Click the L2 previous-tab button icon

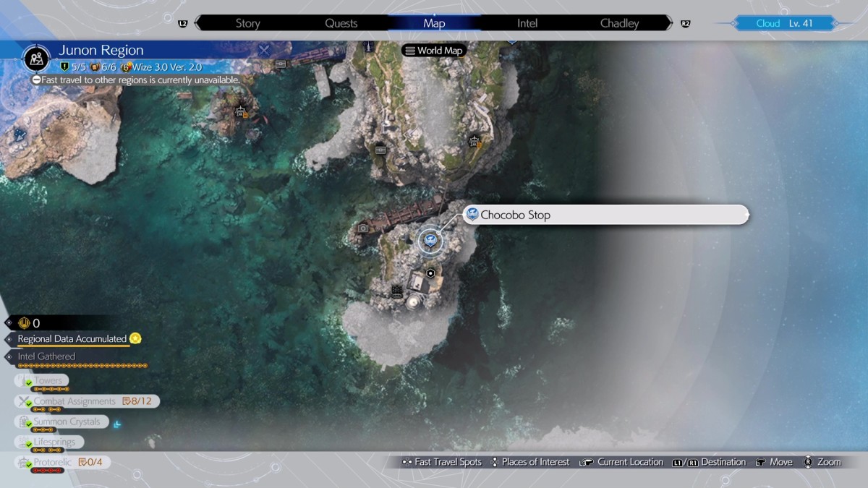pyautogui.click(x=182, y=24)
